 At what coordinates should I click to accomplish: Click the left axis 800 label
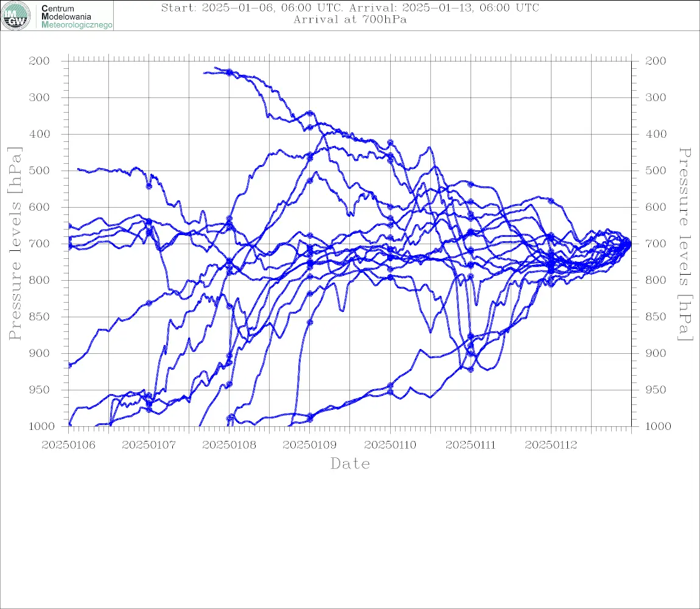pyautogui.click(x=40, y=280)
